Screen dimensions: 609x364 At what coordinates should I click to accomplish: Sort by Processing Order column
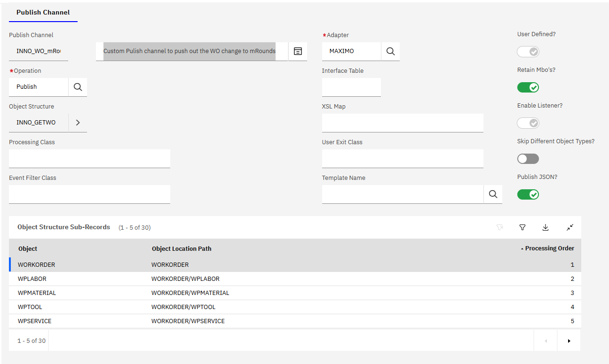pyautogui.click(x=547, y=248)
